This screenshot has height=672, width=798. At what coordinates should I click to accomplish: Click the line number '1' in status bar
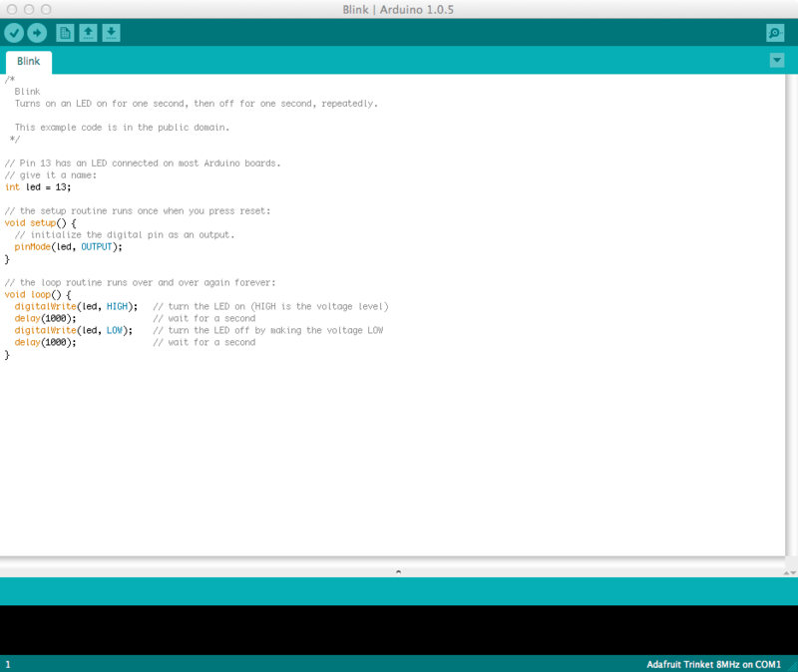tap(8, 664)
